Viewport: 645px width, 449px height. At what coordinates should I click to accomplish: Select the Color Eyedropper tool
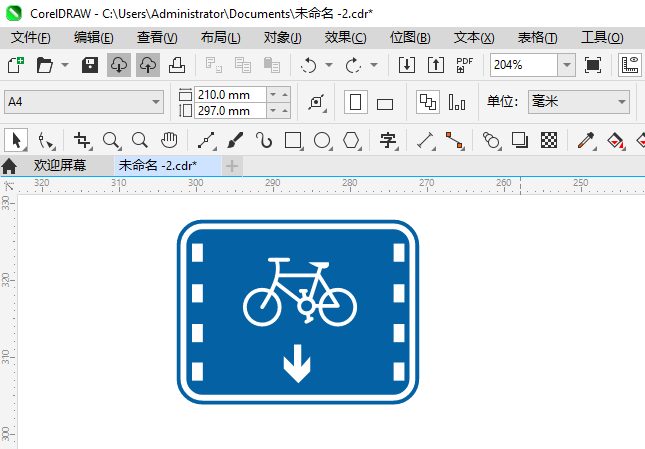tap(586, 140)
